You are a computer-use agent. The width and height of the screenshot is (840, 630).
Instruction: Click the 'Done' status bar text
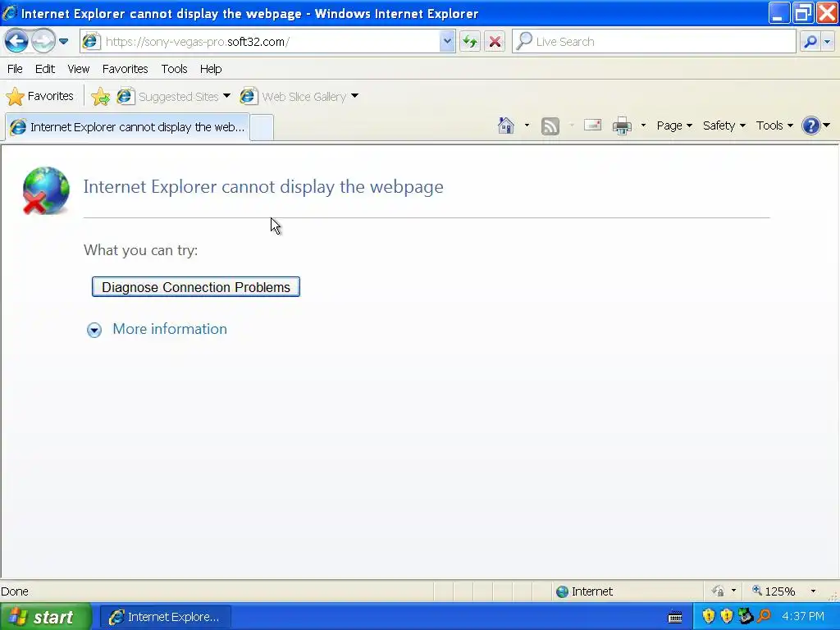point(15,591)
